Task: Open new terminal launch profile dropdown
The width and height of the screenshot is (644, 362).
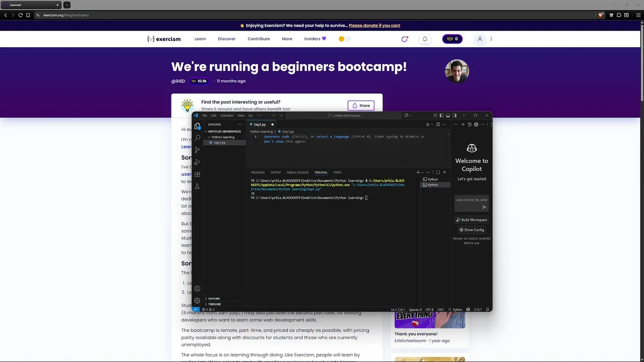Action: [x=423, y=172]
